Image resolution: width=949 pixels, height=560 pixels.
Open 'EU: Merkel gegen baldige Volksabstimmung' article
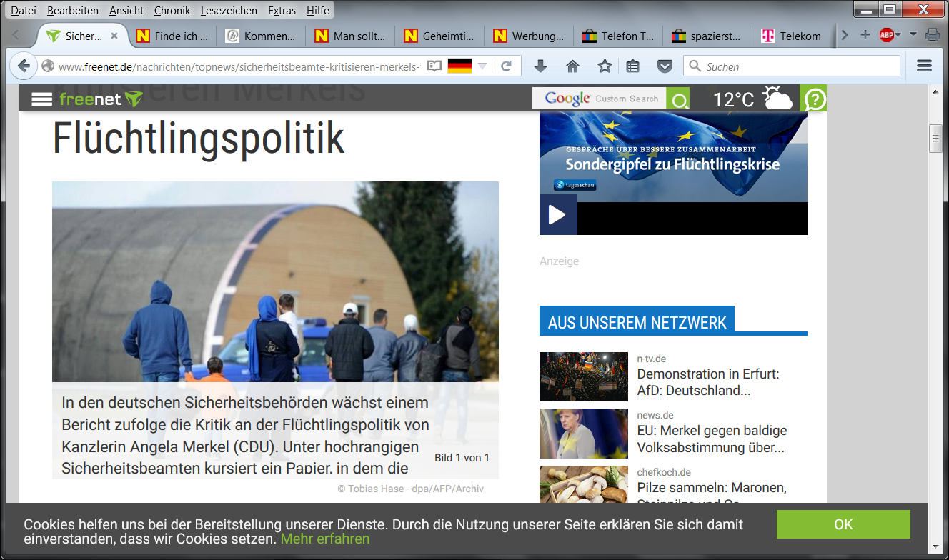point(712,439)
